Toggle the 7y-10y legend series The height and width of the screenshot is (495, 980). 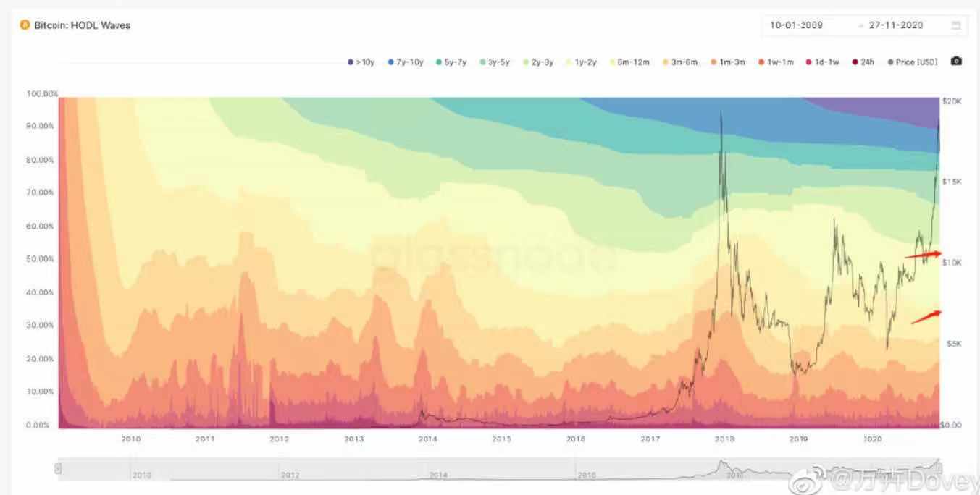tap(406, 62)
